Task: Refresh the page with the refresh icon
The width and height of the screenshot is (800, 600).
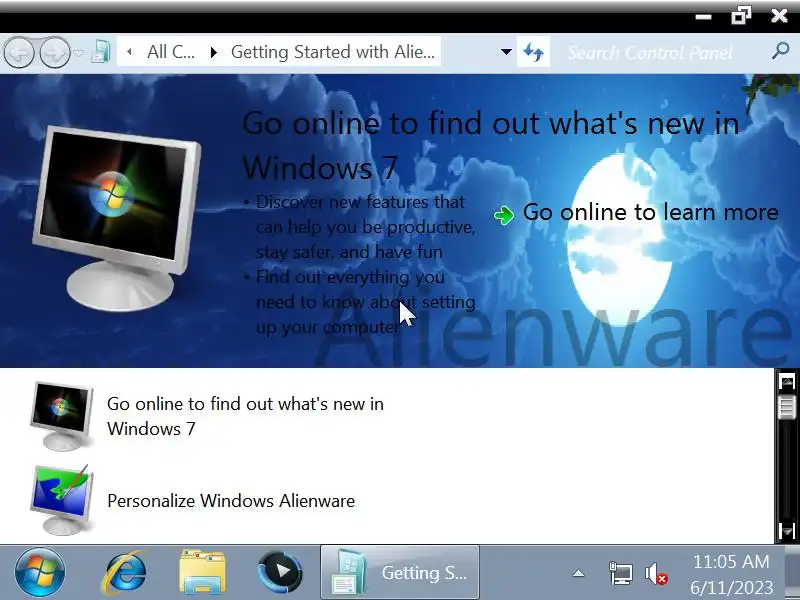Action: pyautogui.click(x=533, y=52)
